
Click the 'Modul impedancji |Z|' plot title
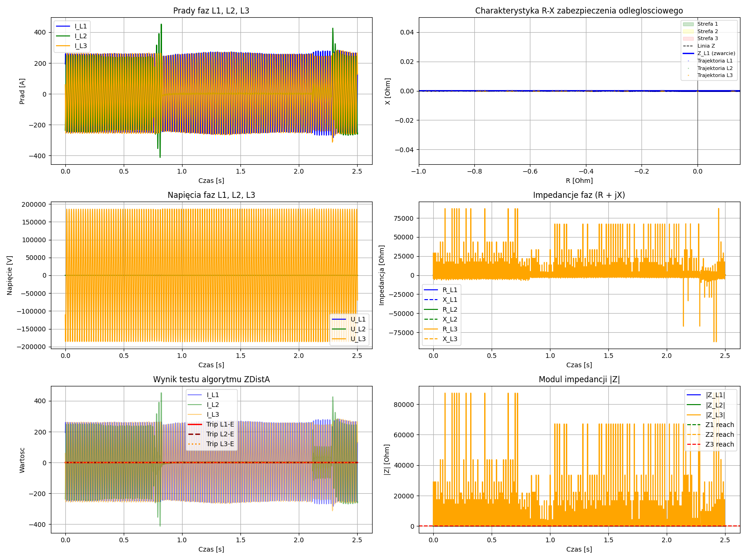579,379
